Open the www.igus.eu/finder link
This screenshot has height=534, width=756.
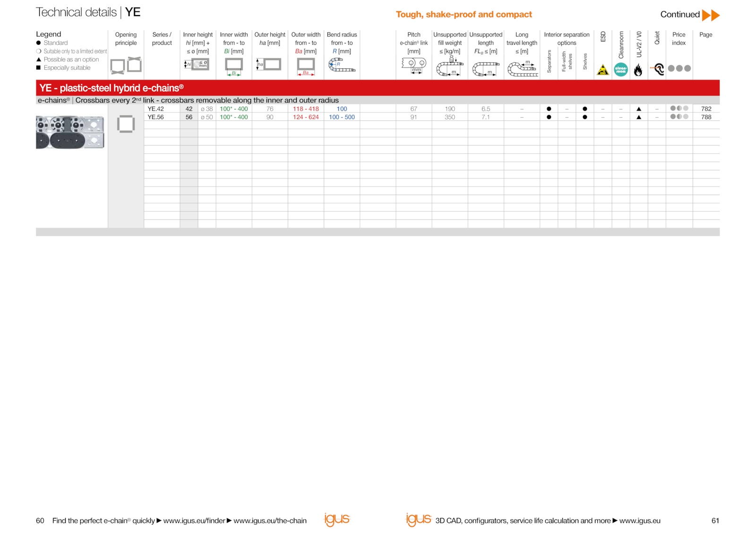coord(194,521)
